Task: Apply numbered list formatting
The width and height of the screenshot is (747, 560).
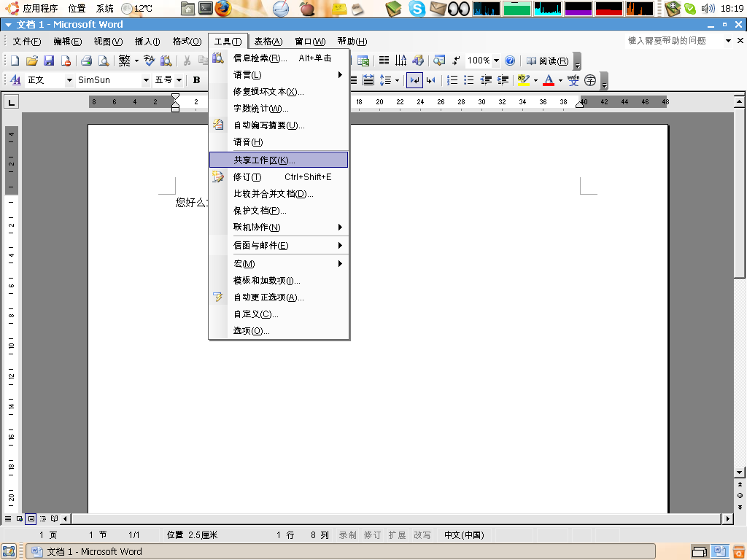Action: pyautogui.click(x=452, y=80)
